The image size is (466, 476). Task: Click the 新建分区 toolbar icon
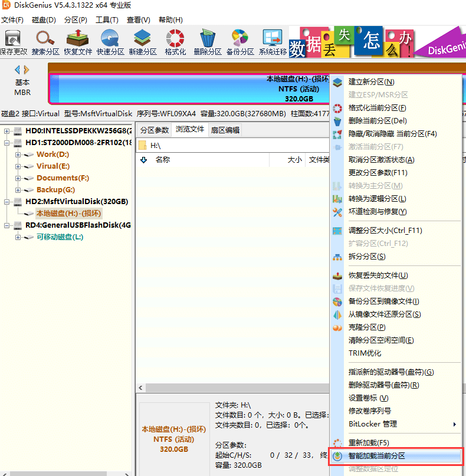point(143,42)
